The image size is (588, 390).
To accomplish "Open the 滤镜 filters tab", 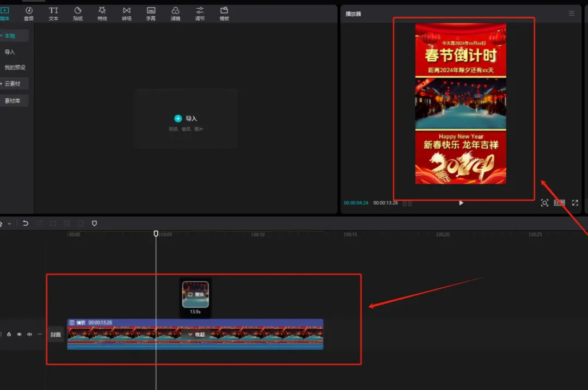I will [x=175, y=14].
